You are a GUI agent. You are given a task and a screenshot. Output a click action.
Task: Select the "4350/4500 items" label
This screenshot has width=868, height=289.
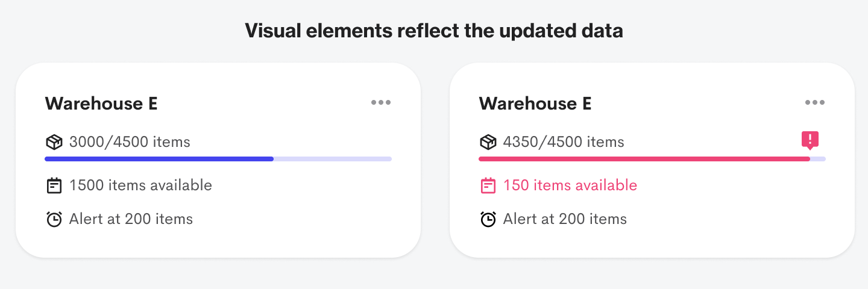(x=564, y=142)
